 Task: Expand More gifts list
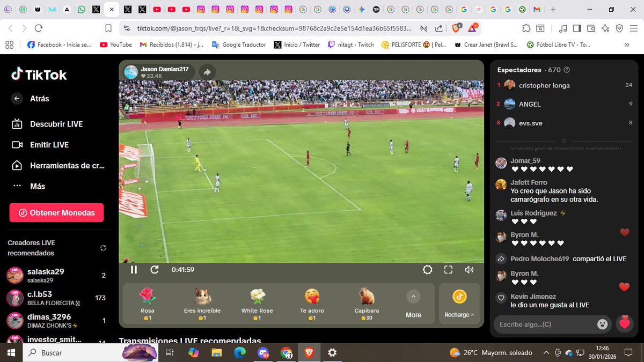tap(413, 304)
